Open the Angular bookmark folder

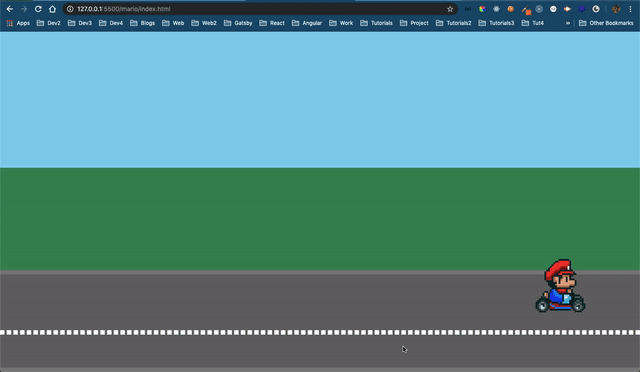(x=307, y=23)
